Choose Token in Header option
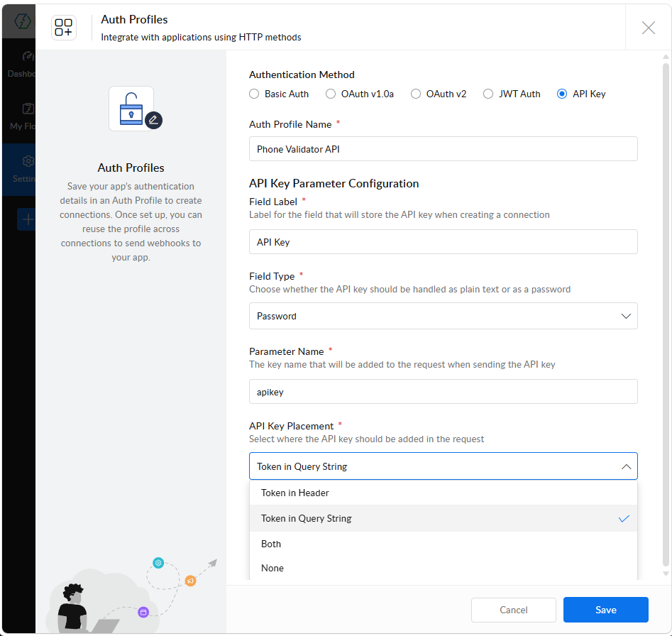672x636 pixels. pyautogui.click(x=443, y=493)
